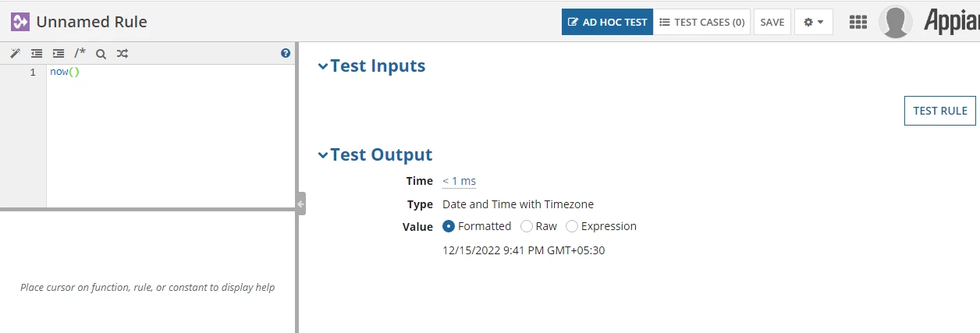Switch to the Ad Hoc Test tab
The width and height of the screenshot is (980, 333).
coord(607,22)
